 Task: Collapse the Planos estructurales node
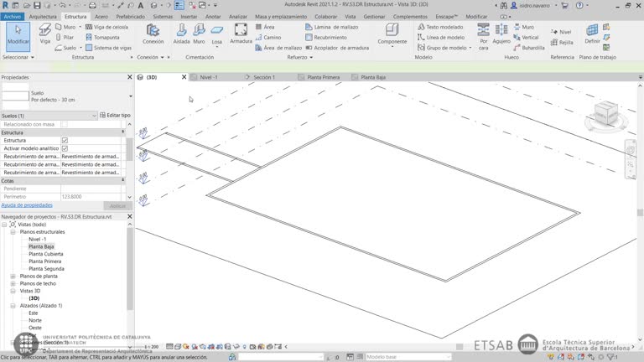pos(13,231)
